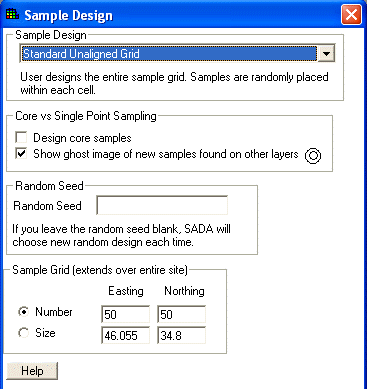Select the Number radio button
The width and height of the screenshot is (367, 389).
pos(24,312)
